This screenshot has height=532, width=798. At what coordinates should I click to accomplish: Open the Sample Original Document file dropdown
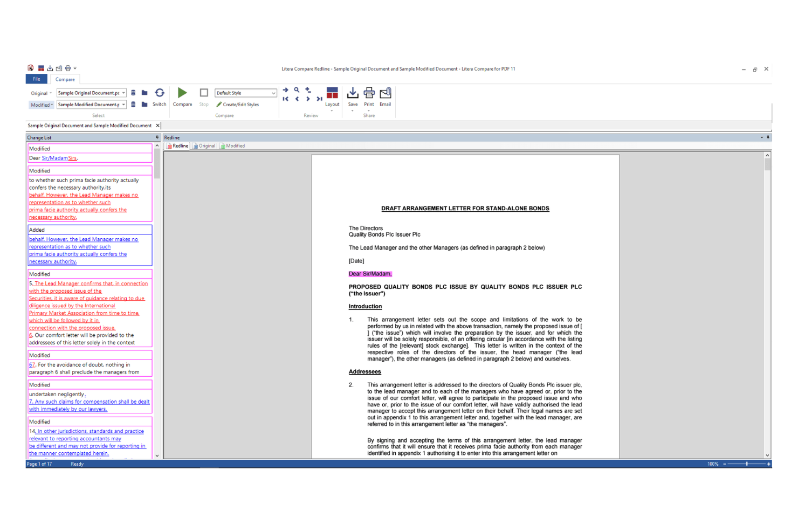coord(123,93)
